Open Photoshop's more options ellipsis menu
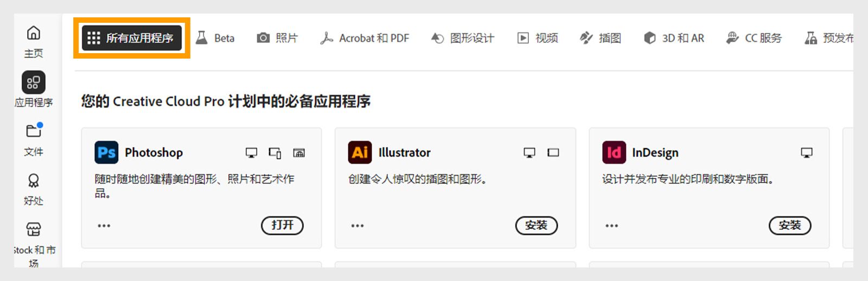The height and width of the screenshot is (281, 868). [104, 226]
